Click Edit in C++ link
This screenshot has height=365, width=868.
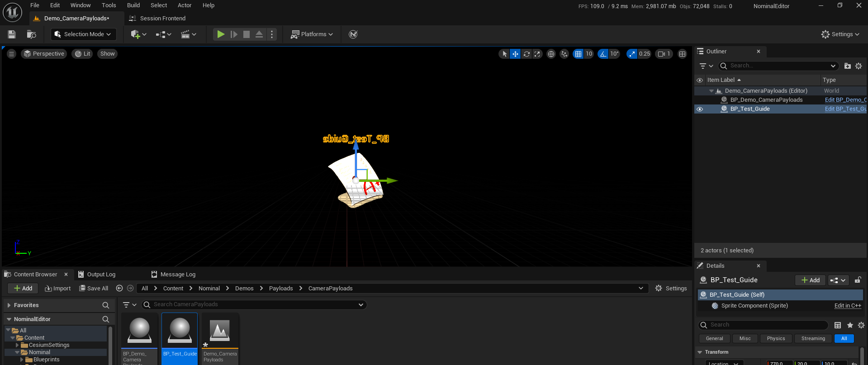(x=847, y=306)
